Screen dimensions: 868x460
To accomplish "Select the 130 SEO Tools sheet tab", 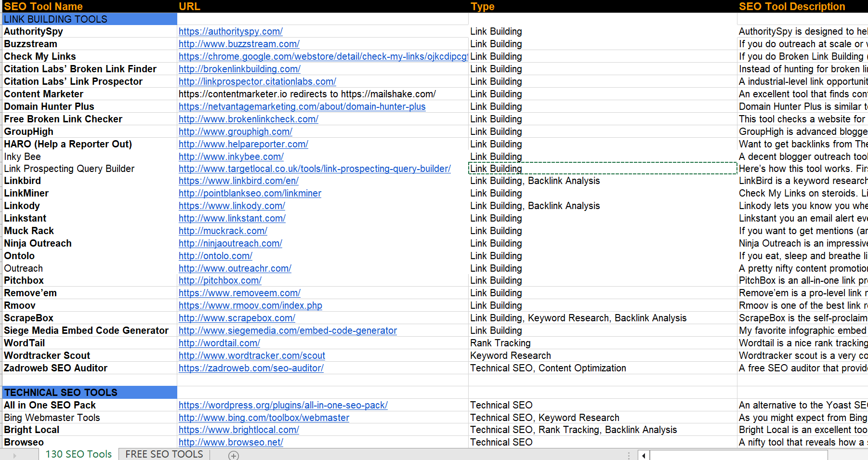I will coord(79,454).
